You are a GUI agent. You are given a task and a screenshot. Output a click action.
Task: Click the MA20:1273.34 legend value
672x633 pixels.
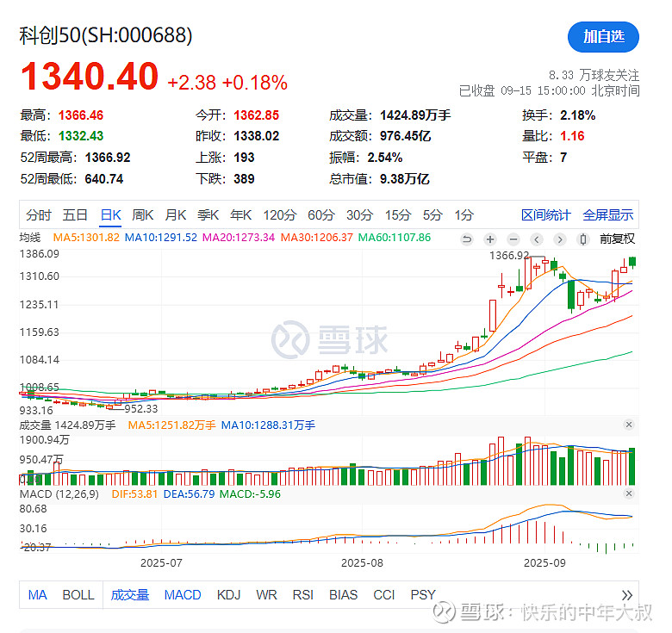pos(239,238)
